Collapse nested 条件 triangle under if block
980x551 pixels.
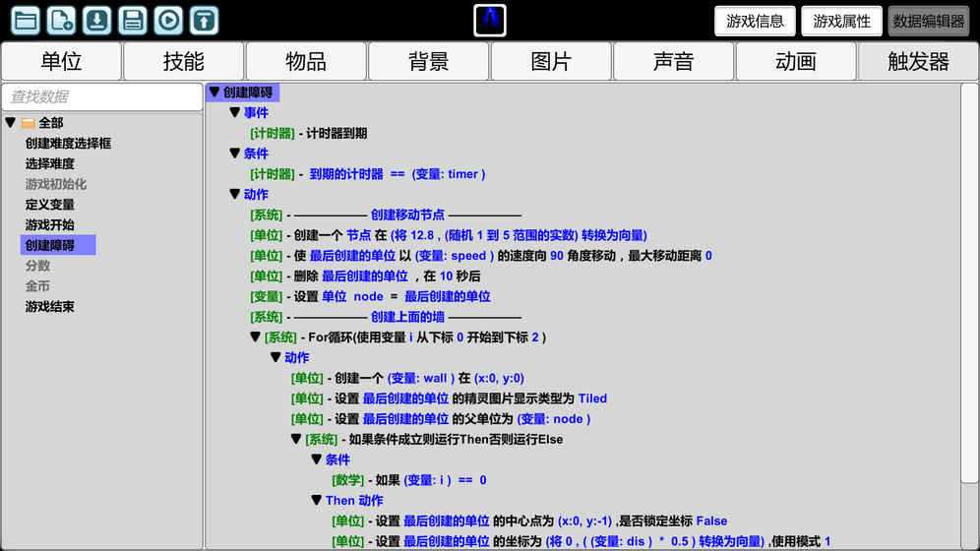tap(316, 459)
